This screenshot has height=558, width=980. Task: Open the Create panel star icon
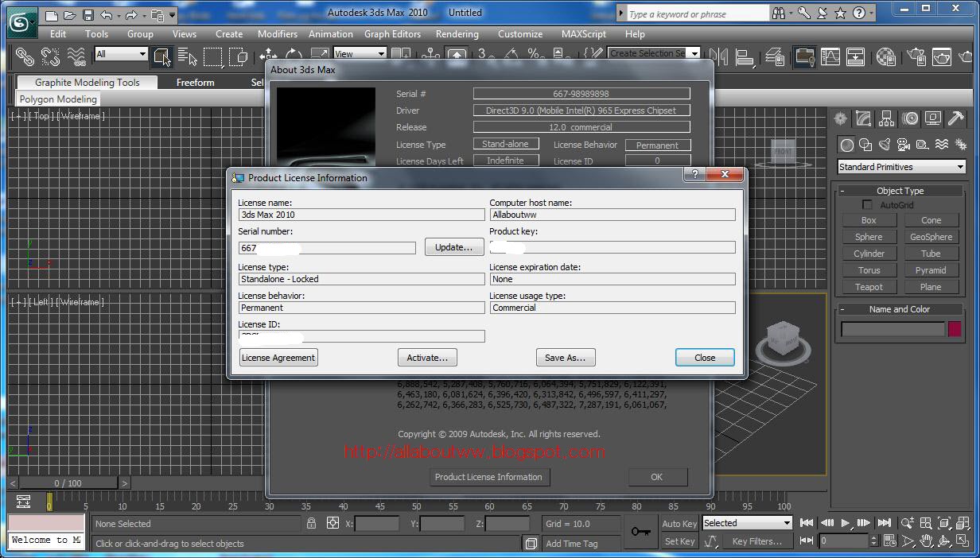841,118
